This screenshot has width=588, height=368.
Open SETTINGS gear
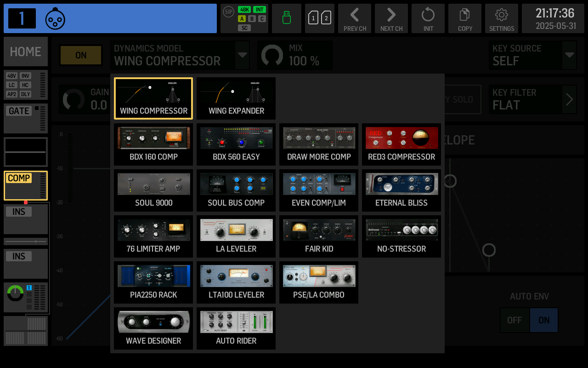pos(502,18)
